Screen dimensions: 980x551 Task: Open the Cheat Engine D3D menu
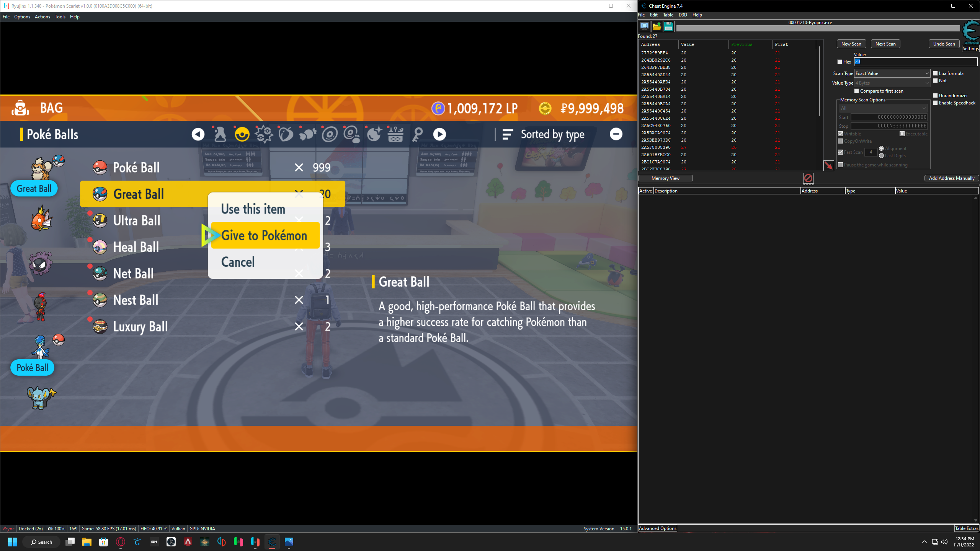[x=683, y=15]
